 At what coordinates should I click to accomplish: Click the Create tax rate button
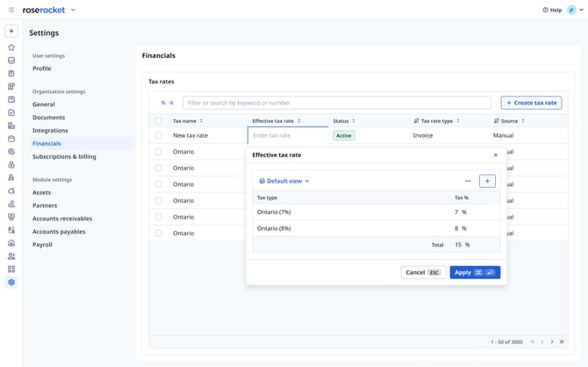click(531, 103)
